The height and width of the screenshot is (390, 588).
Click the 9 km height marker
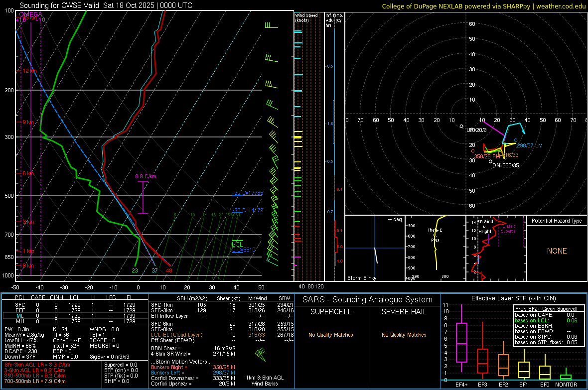click(28, 122)
